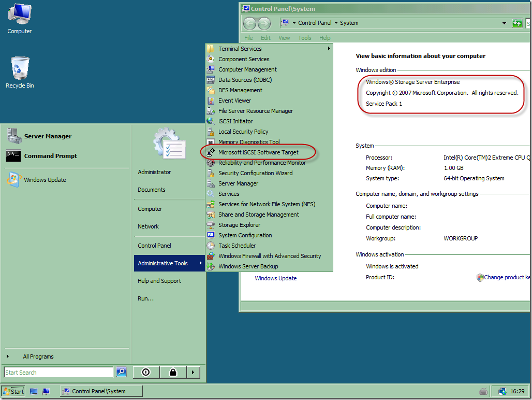Open Storage Explorer icon
The width and height of the screenshot is (532, 400).
[x=211, y=225]
